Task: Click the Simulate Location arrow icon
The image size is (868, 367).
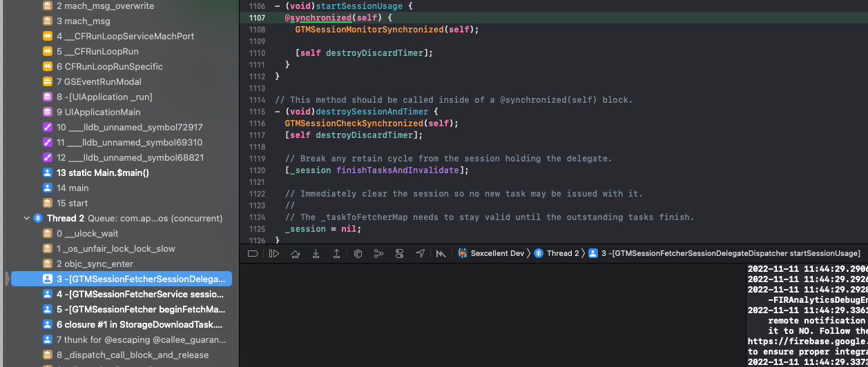Action: 420,254
